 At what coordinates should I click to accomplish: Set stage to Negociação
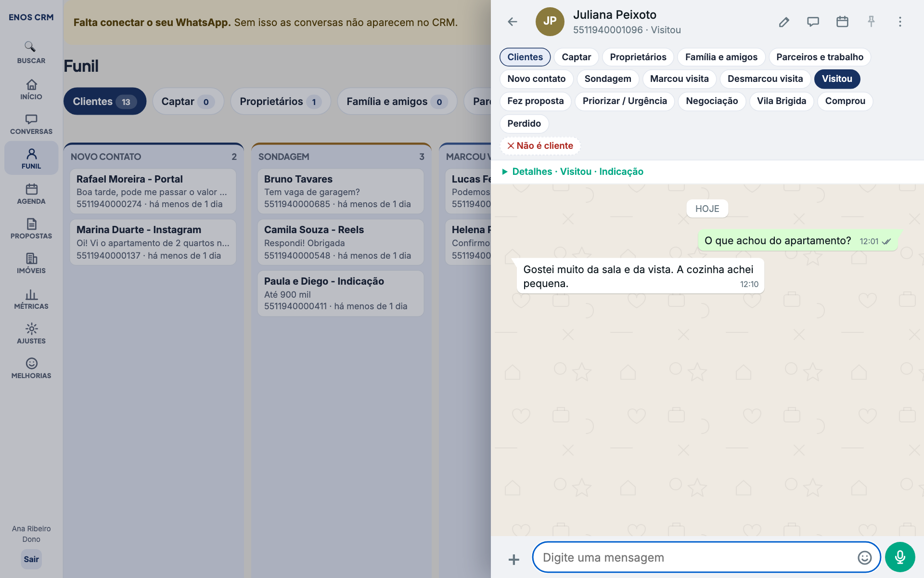point(712,101)
